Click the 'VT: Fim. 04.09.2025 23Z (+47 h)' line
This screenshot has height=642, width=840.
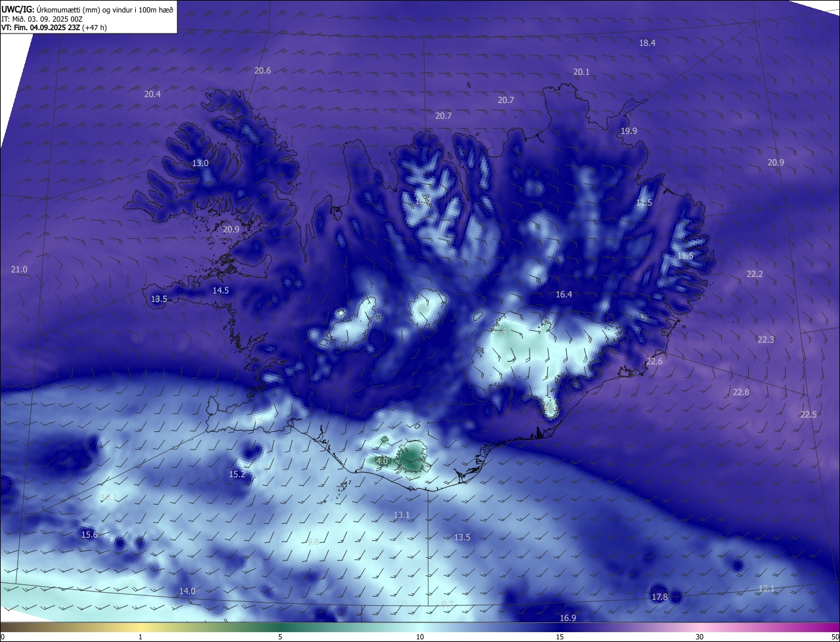click(54, 28)
